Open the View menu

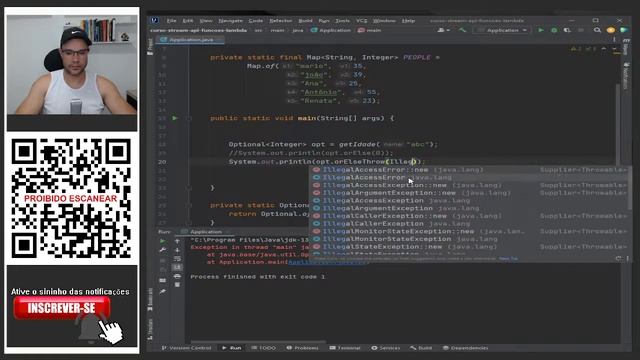coord(206,20)
